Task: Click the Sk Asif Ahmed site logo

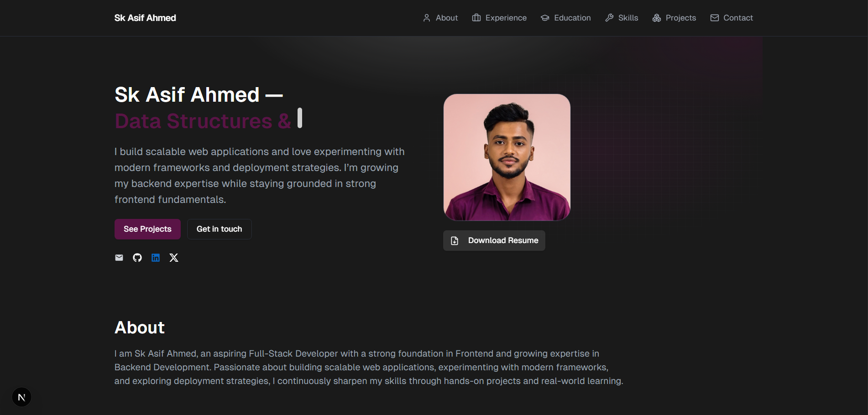Action: pos(145,18)
